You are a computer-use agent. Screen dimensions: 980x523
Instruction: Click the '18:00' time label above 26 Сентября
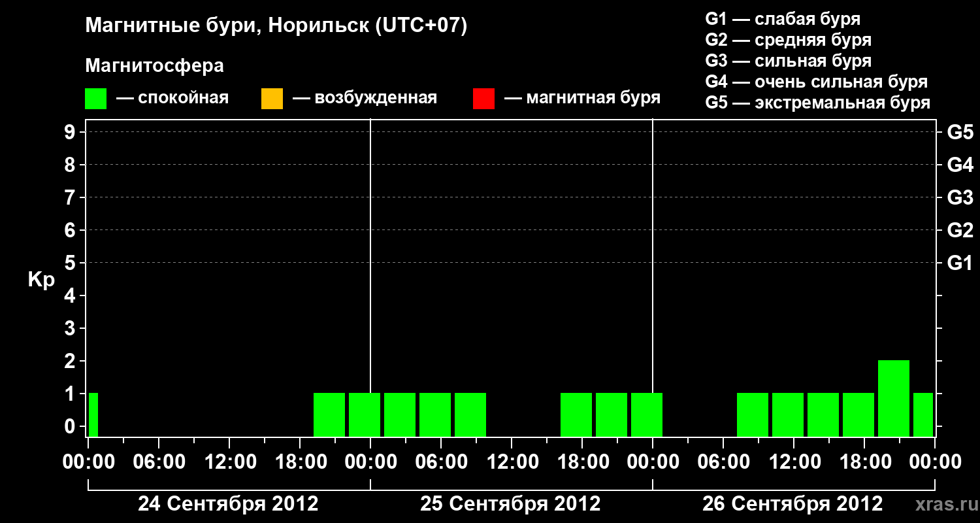point(864,462)
